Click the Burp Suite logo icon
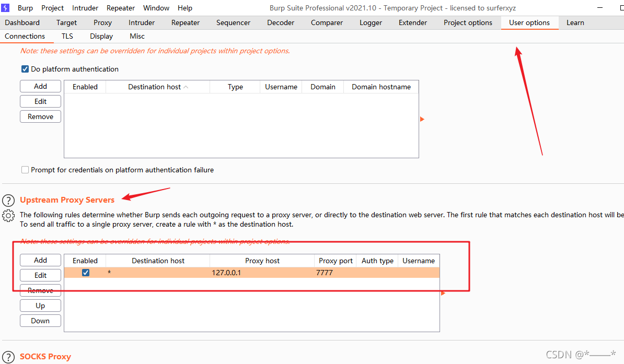 coord(6,8)
